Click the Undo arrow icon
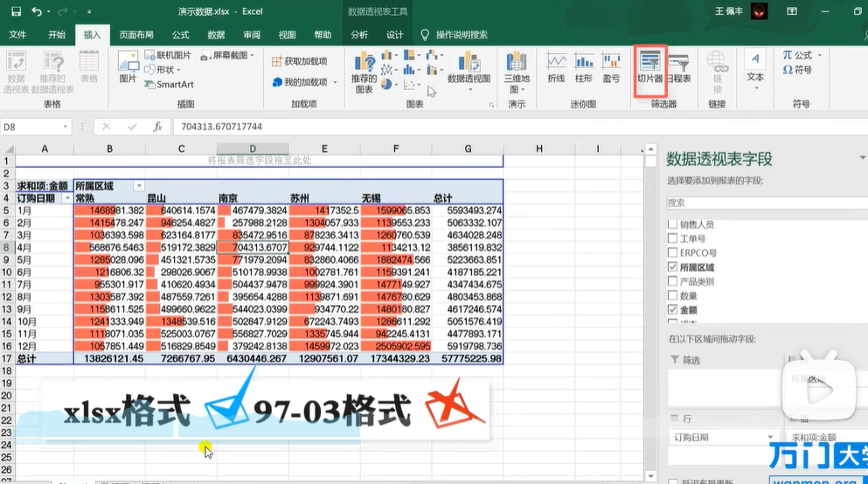 tap(37, 11)
